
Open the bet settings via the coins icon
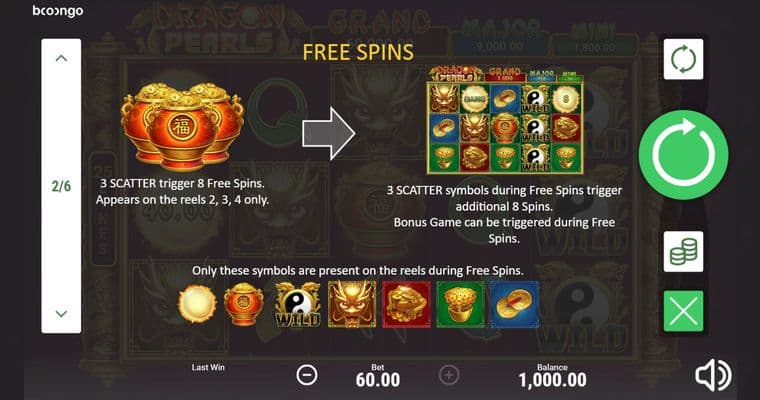(x=683, y=251)
